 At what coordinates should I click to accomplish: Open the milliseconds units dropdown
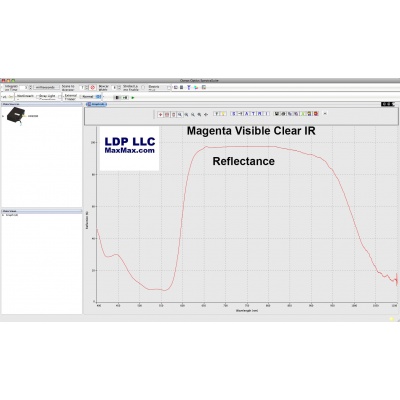click(46, 87)
